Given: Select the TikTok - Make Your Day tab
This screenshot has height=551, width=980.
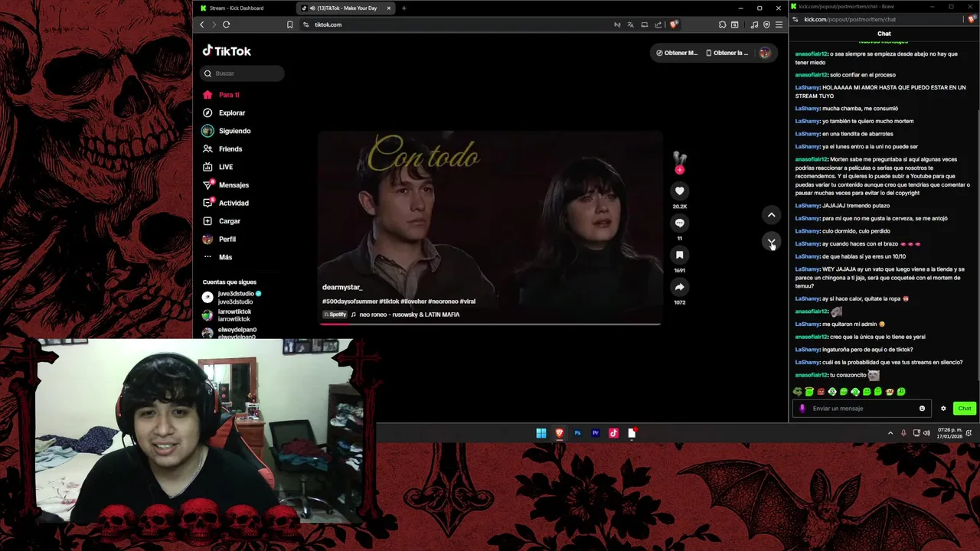Looking at the screenshot, I should pyautogui.click(x=346, y=8).
